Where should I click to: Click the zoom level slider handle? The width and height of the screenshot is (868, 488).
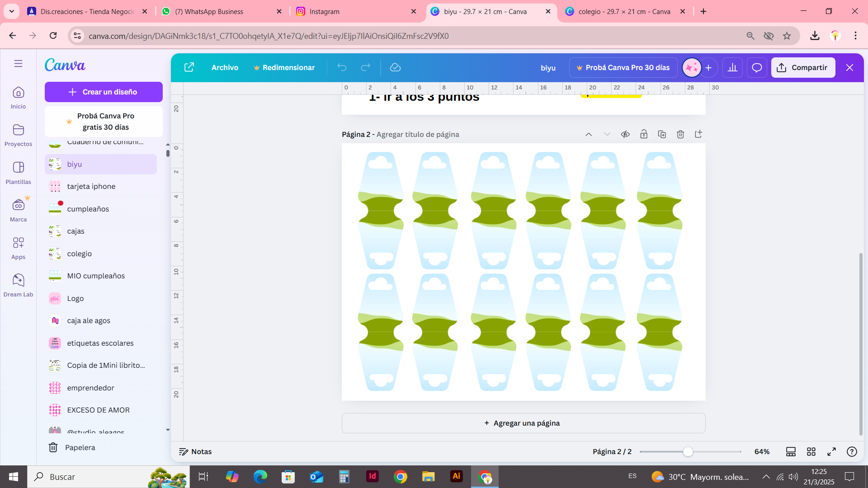pyautogui.click(x=688, y=451)
